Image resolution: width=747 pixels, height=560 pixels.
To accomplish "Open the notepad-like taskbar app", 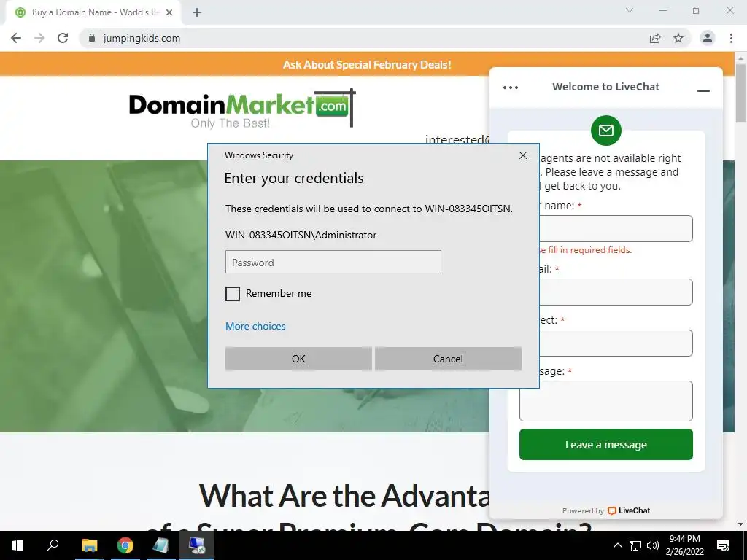I will pyautogui.click(x=161, y=545).
